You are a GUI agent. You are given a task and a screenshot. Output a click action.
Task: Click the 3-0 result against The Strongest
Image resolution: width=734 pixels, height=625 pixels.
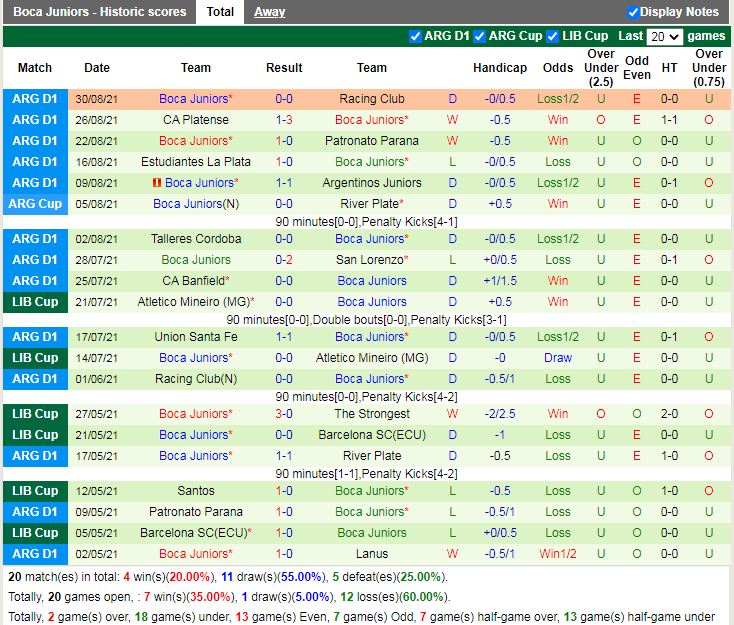click(284, 414)
